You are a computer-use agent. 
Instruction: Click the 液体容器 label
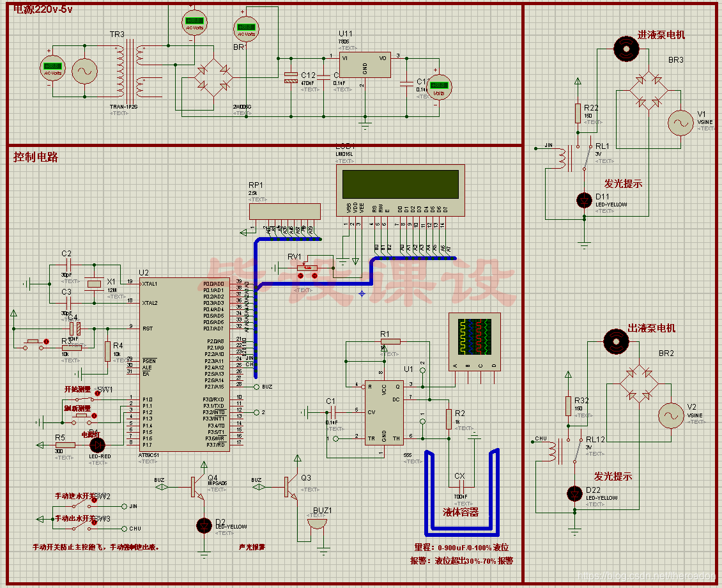(461, 512)
